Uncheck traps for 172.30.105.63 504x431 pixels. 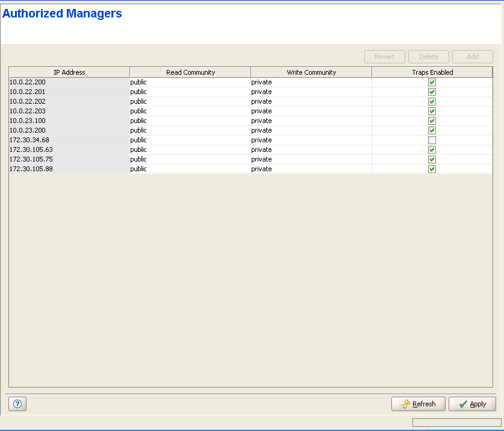(x=432, y=149)
